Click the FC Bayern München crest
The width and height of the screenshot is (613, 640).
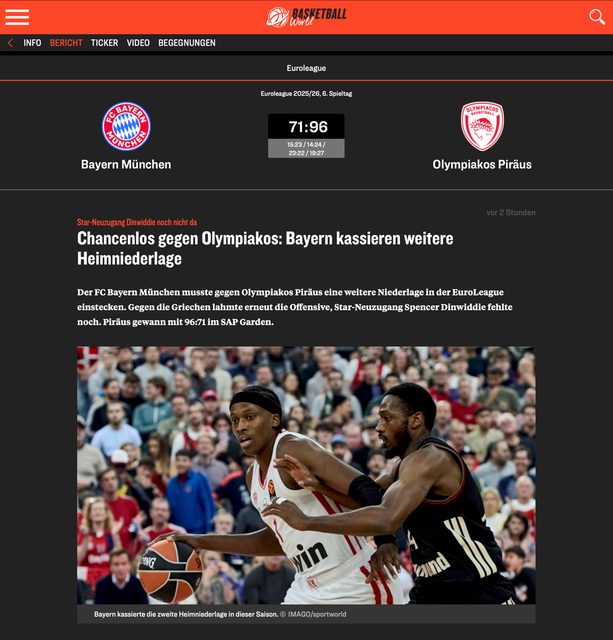tap(126, 126)
